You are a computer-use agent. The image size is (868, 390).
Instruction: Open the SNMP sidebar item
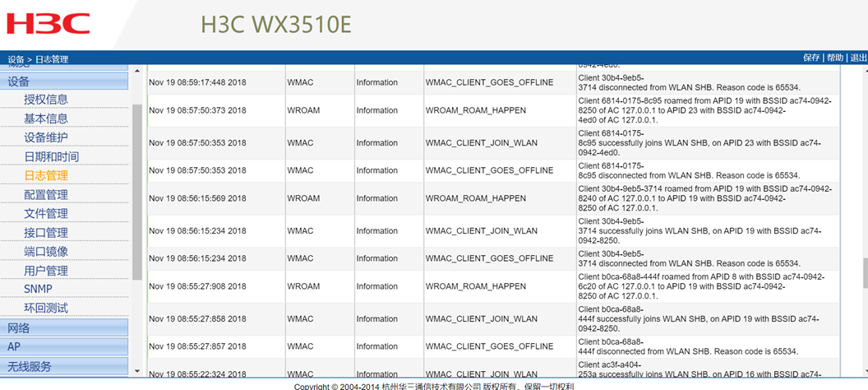click(38, 289)
